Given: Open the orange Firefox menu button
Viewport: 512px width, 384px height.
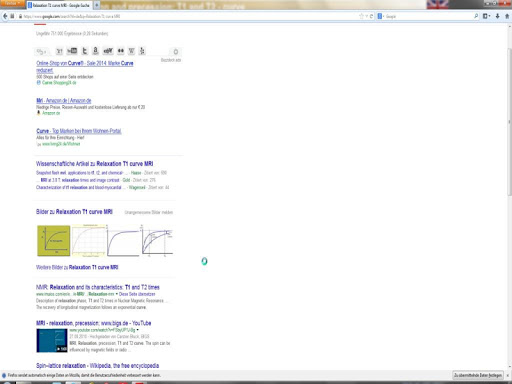Looking at the screenshot, I should tap(13, 3).
